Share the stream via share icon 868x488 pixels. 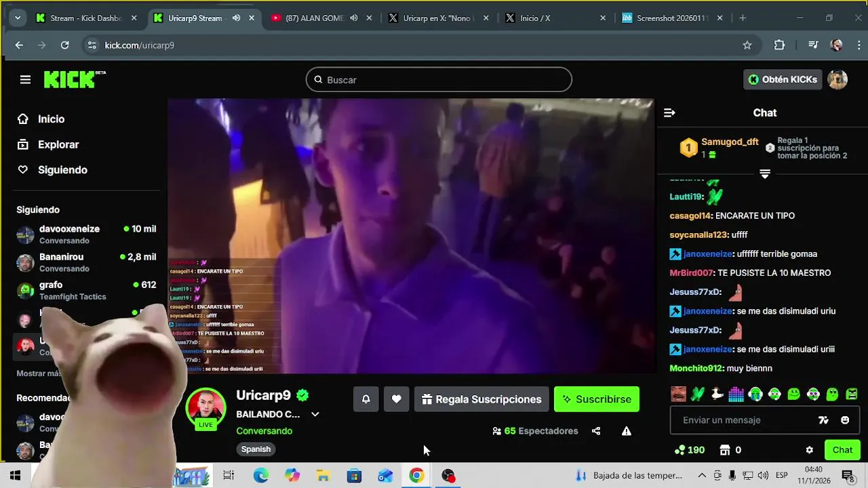[x=596, y=431]
